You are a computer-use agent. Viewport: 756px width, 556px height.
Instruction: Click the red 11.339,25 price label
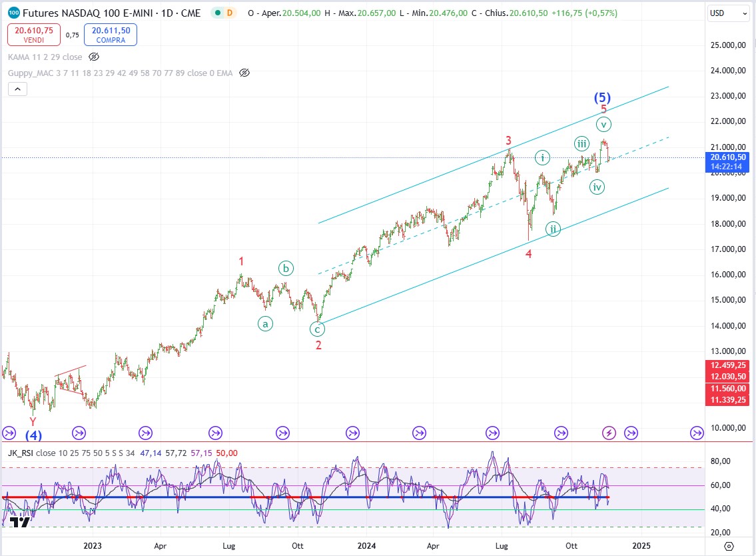pyautogui.click(x=728, y=399)
